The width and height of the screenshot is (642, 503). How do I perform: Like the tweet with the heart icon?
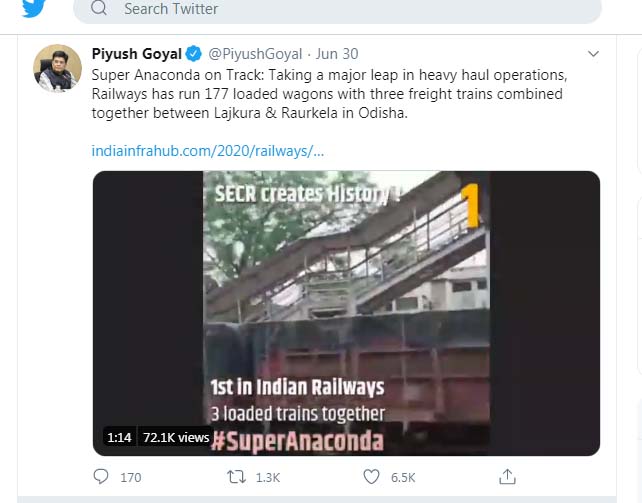click(x=371, y=477)
